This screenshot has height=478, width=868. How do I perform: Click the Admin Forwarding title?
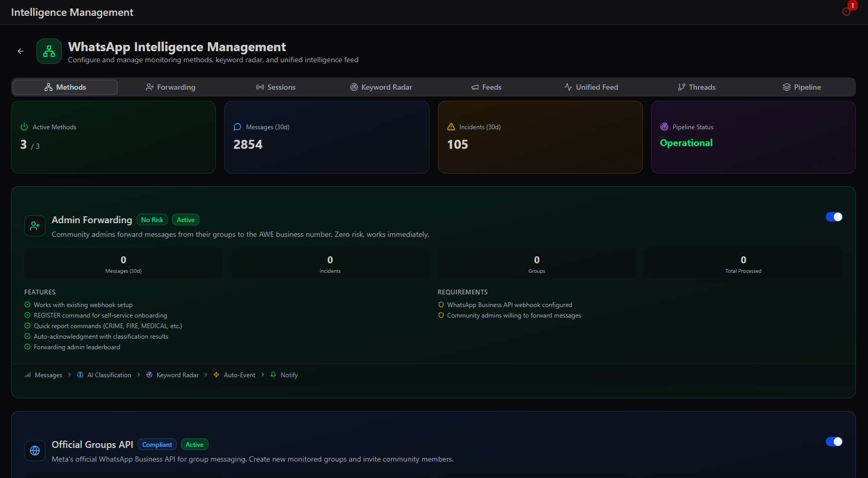click(x=92, y=220)
